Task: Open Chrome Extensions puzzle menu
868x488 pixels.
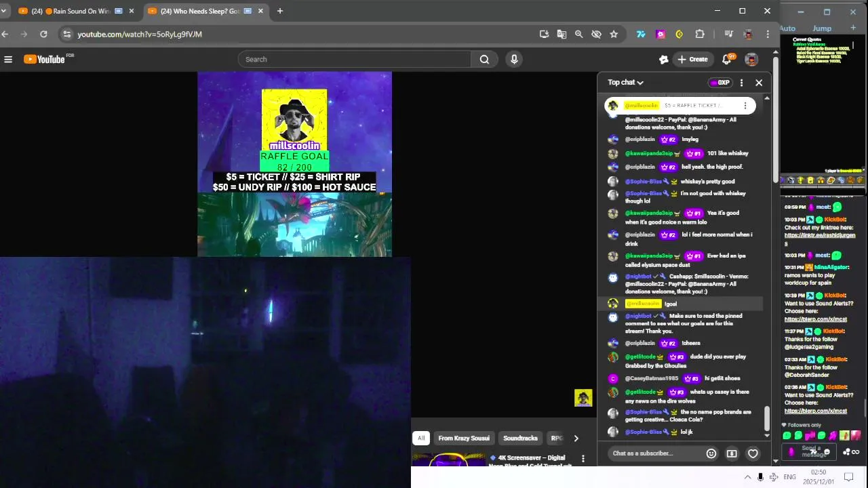Action: click(700, 34)
